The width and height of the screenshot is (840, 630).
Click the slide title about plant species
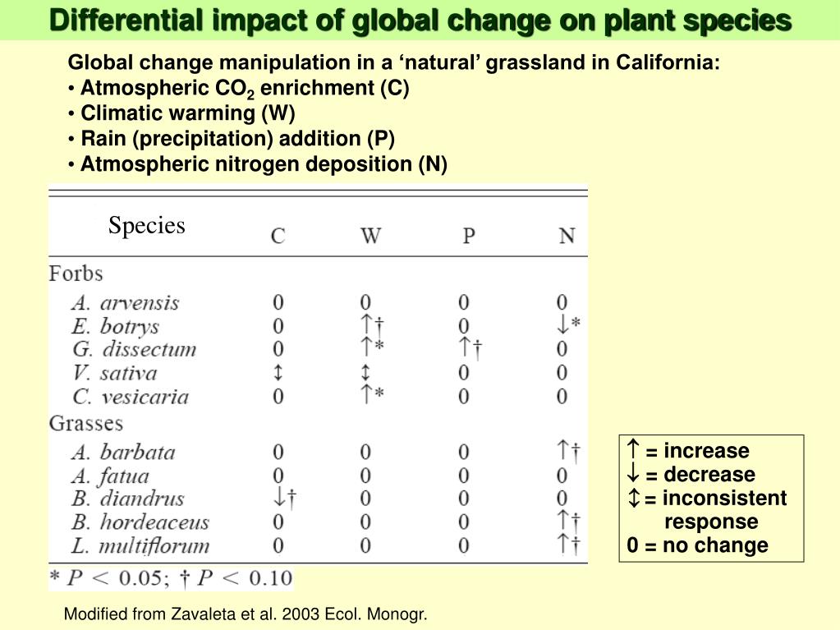pyautogui.click(x=420, y=21)
